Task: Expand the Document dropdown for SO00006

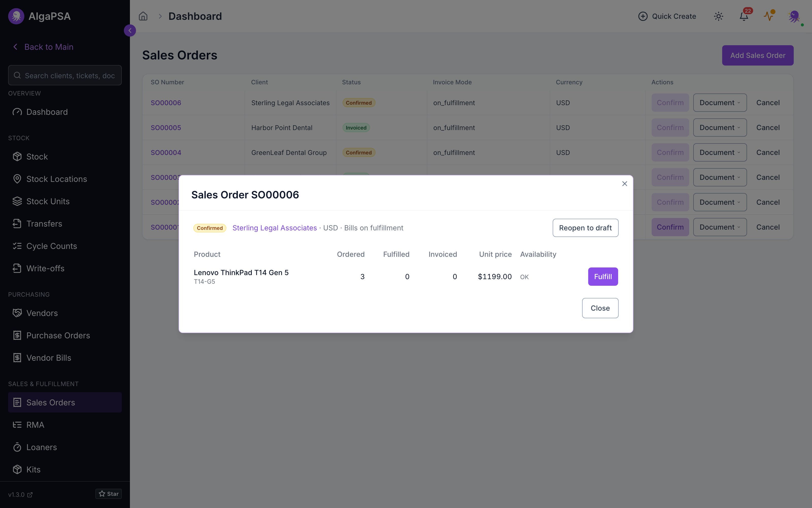Action: tap(720, 103)
